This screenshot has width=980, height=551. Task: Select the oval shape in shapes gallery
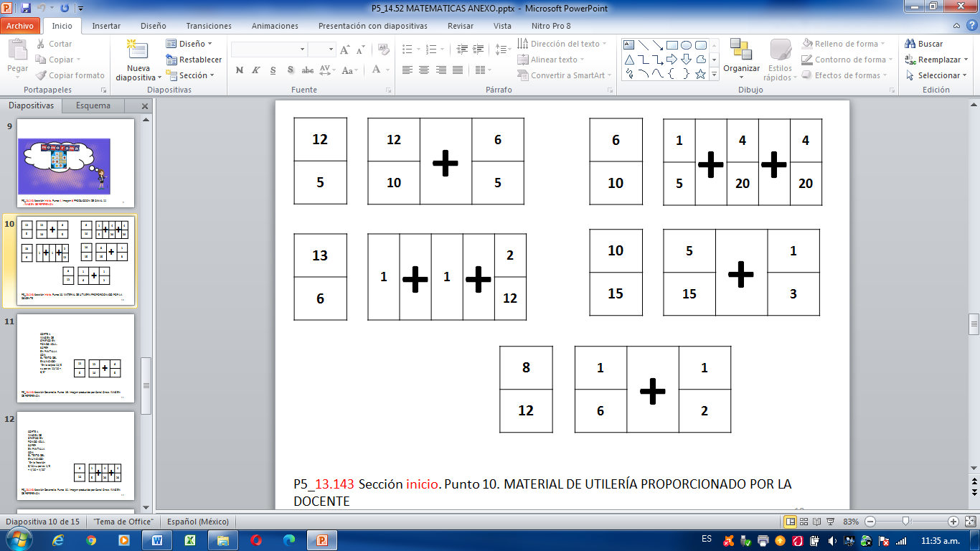686,44
